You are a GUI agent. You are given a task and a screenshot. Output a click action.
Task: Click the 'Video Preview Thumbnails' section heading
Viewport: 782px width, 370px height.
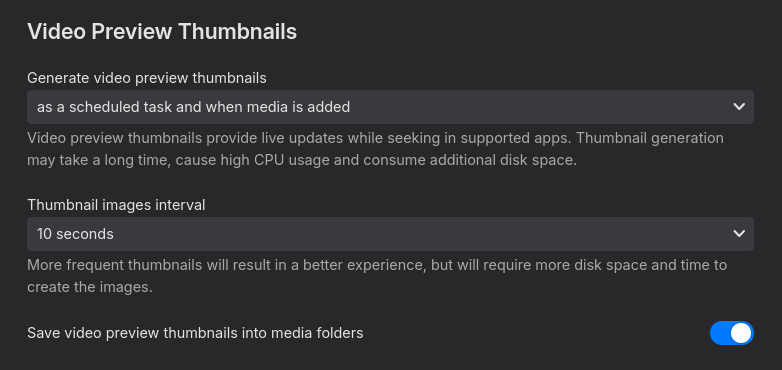pyautogui.click(x=162, y=31)
